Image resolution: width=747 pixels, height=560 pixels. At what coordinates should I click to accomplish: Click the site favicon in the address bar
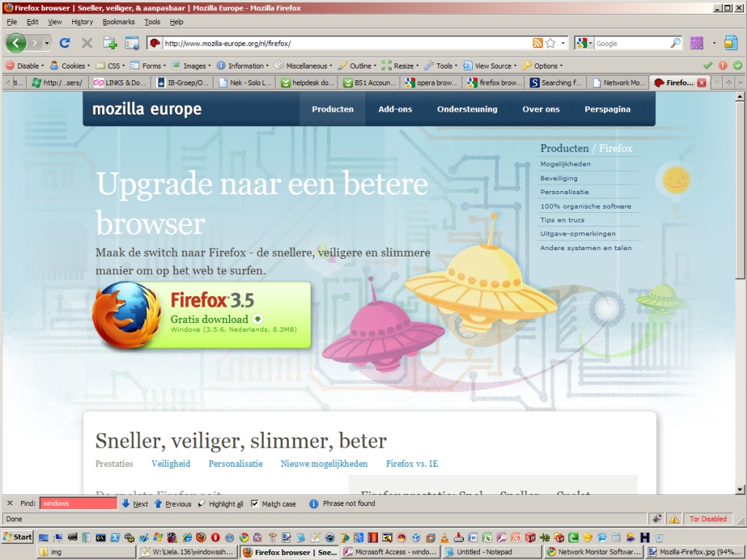pyautogui.click(x=155, y=43)
